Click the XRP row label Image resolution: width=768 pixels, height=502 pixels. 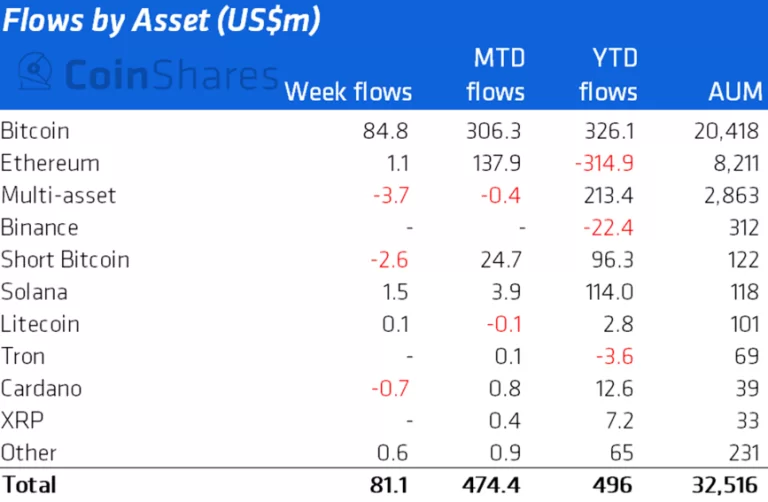(x=20, y=420)
